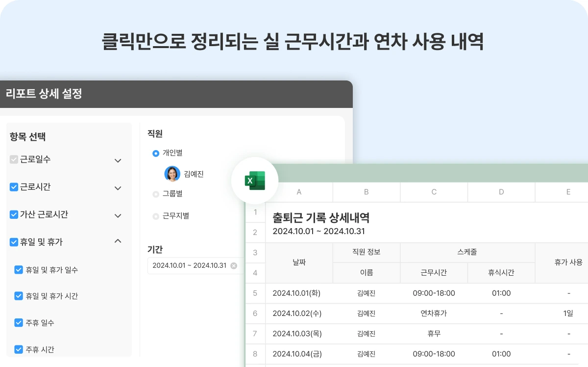Viewport: 588px width, 367px height.
Task: Click the 2024.10.01(화) date cell
Action: 299,293
